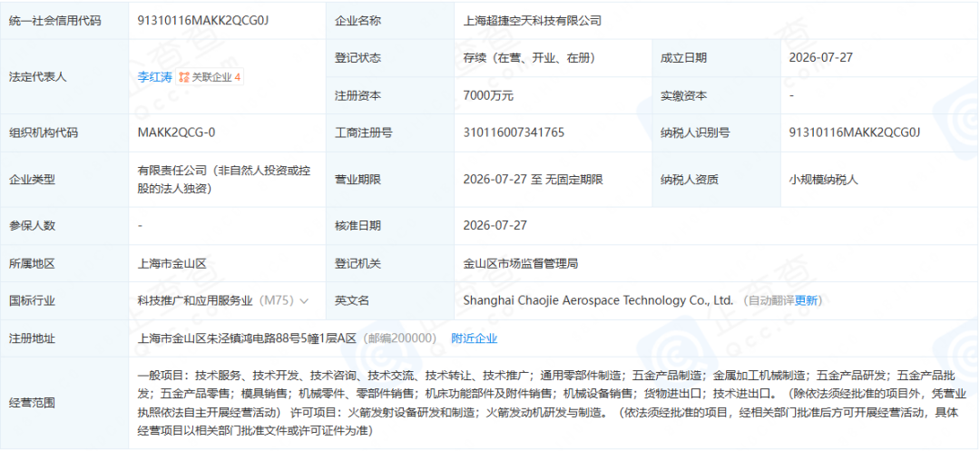Click the 经营范围 label cell
980x451 pixels.
[x=64, y=403]
